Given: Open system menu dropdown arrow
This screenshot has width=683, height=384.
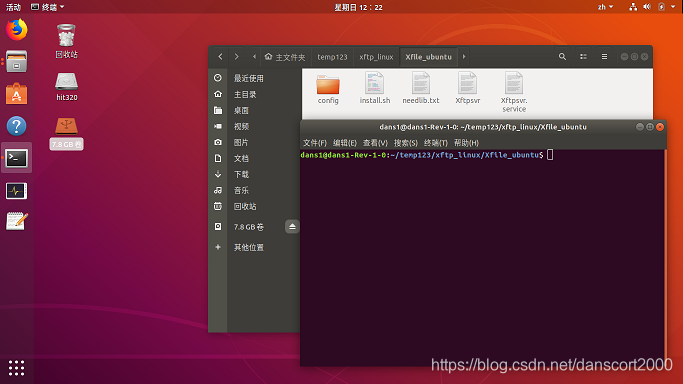Looking at the screenshot, I should [673, 7].
